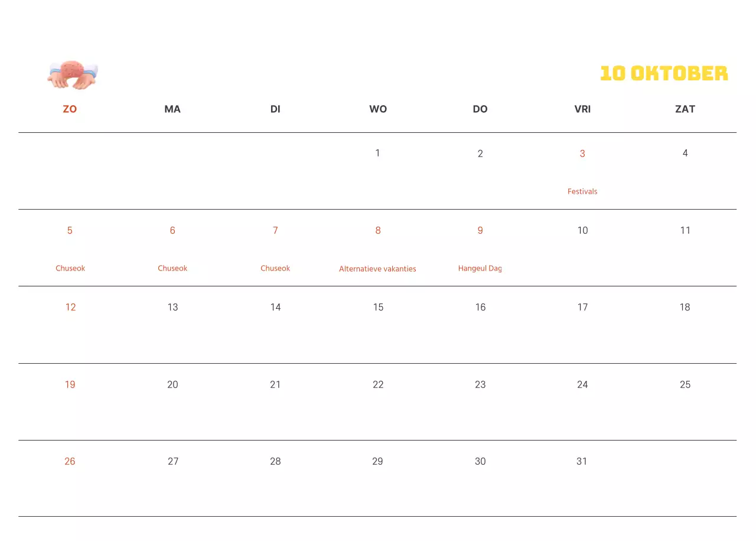Choose Sunday the 12th
The width and height of the screenshot is (756, 541).
[70, 307]
